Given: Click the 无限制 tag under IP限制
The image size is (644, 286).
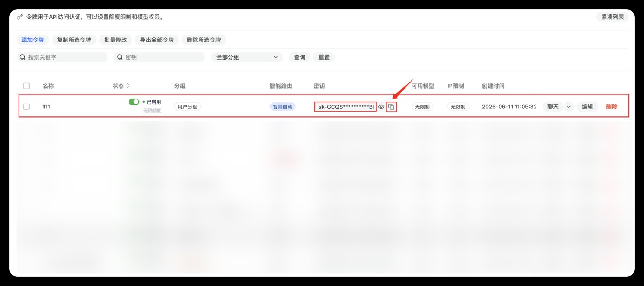Looking at the screenshot, I should tap(458, 107).
